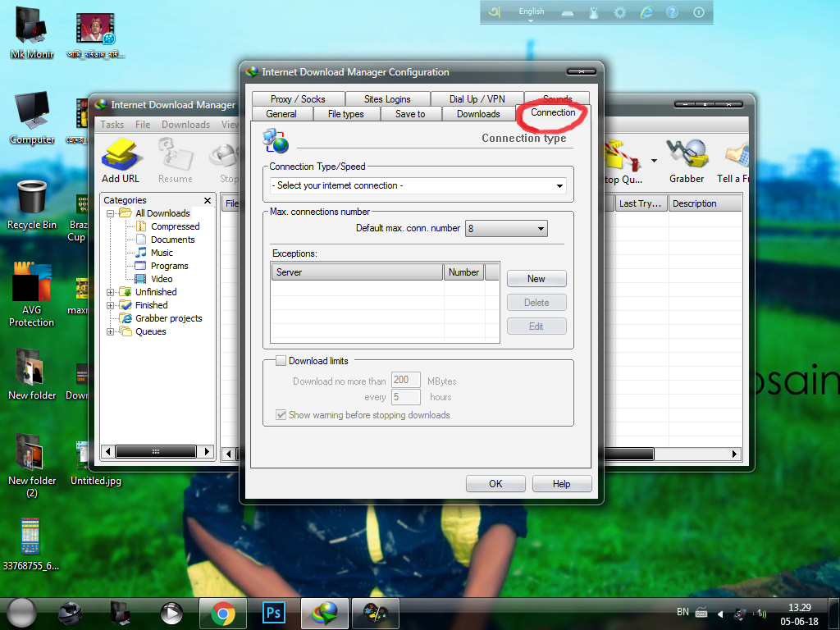Click OK in Configuration dialog
The image size is (840, 630).
point(495,484)
